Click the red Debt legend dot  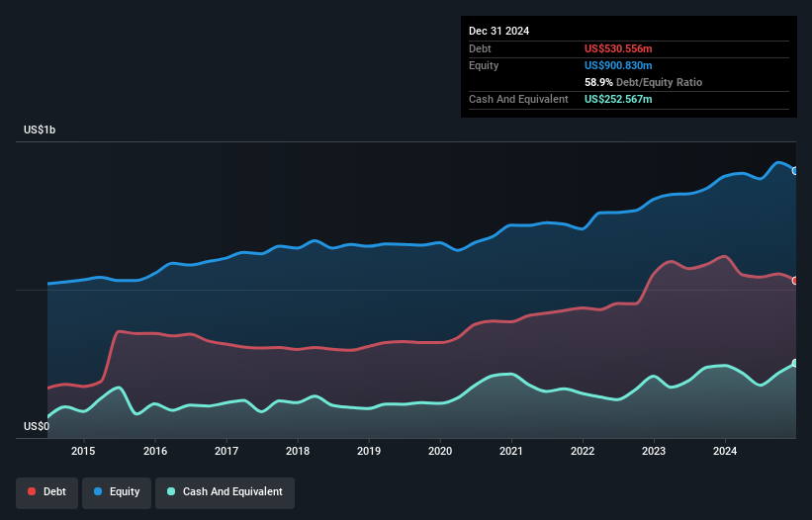[32, 491]
